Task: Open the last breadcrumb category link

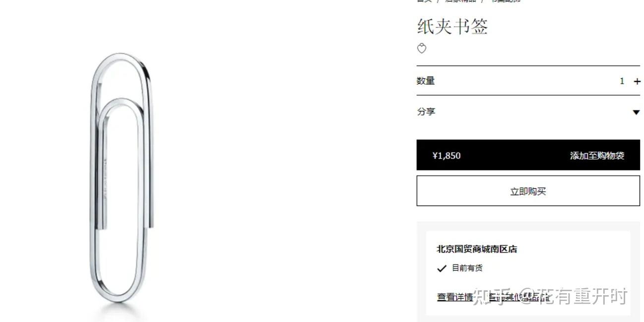Action: click(506, 1)
